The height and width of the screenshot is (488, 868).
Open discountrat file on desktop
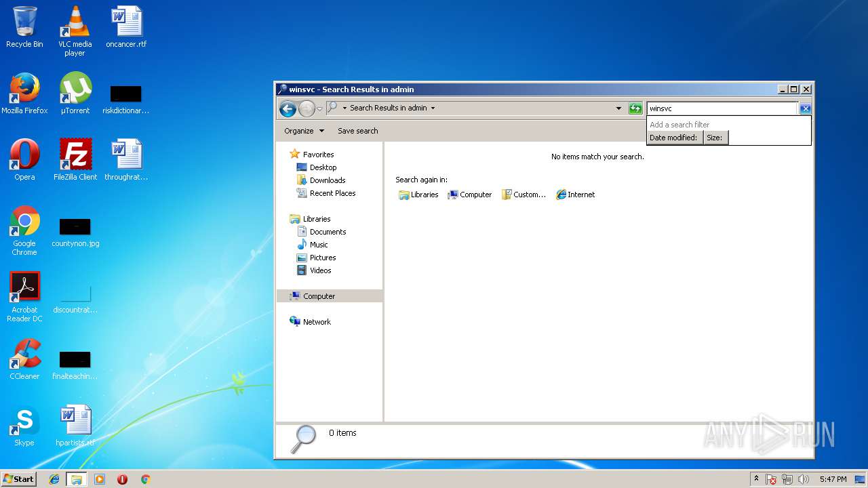[x=75, y=298]
